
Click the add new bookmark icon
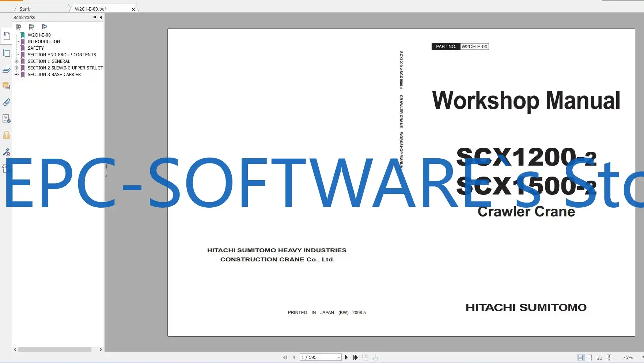(31, 27)
